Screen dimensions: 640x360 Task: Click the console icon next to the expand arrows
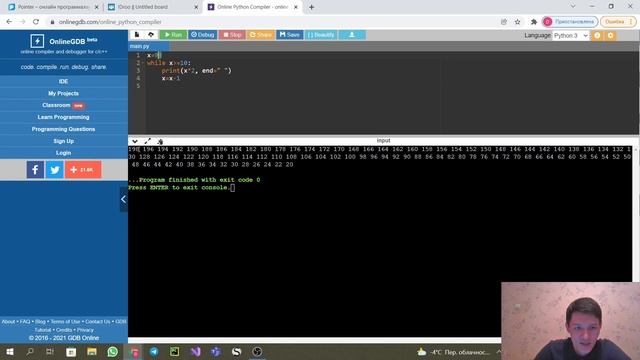pyautogui.click(x=160, y=141)
